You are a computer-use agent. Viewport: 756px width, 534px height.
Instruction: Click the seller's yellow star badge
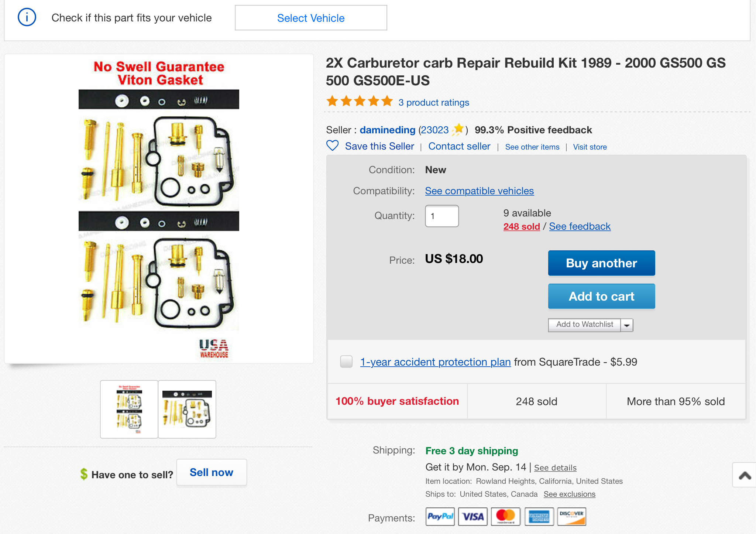458,130
